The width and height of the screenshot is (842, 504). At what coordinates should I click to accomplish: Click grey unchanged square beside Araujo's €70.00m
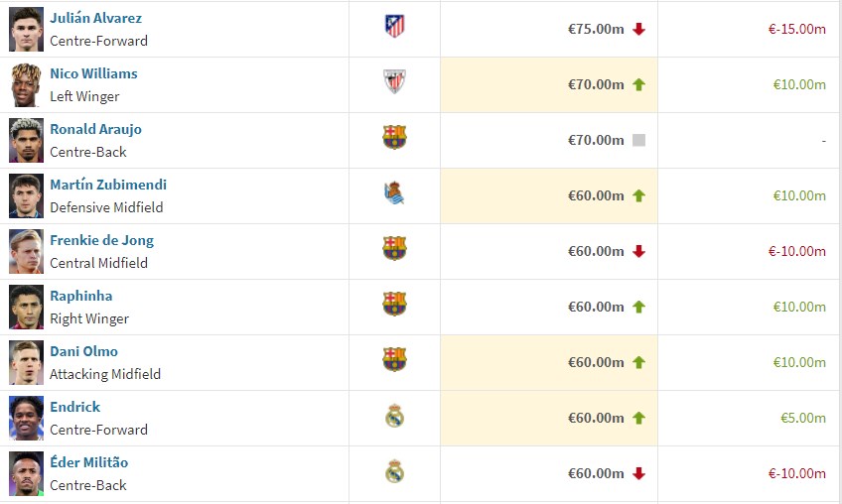click(x=638, y=140)
